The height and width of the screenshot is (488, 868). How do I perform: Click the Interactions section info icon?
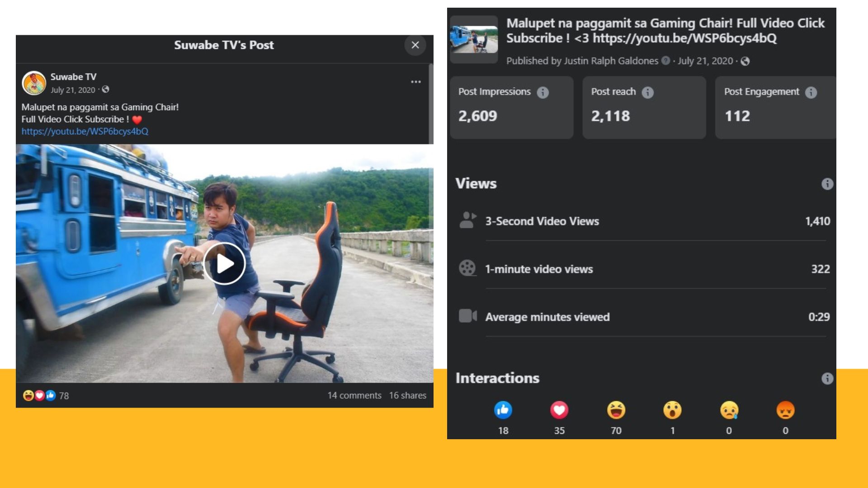click(x=827, y=379)
